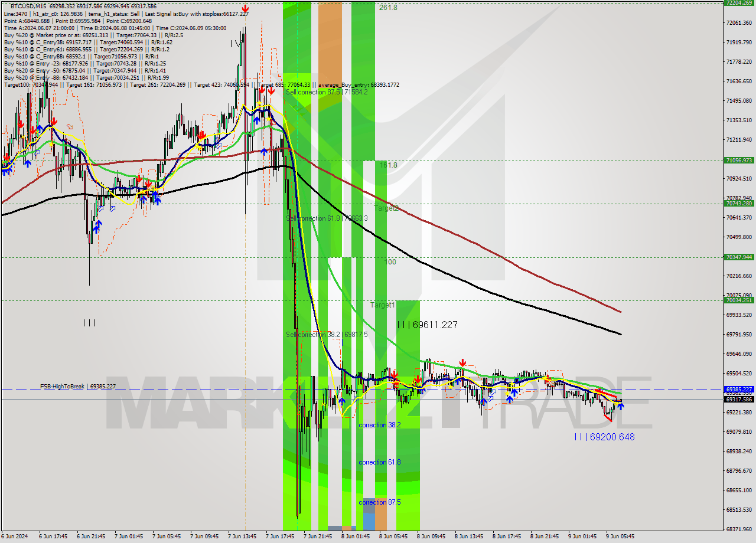Click the 100 fib level label
The width and height of the screenshot is (756, 543).
[390, 261]
